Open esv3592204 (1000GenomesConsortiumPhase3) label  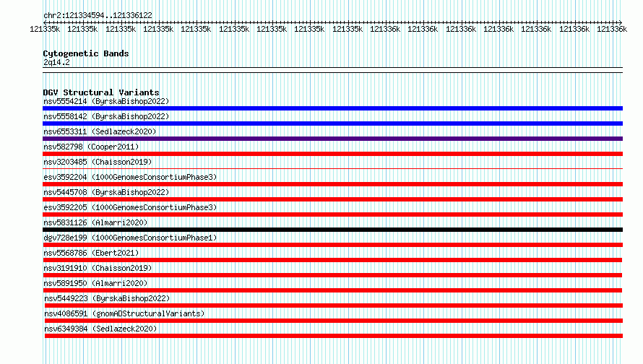coord(130,177)
